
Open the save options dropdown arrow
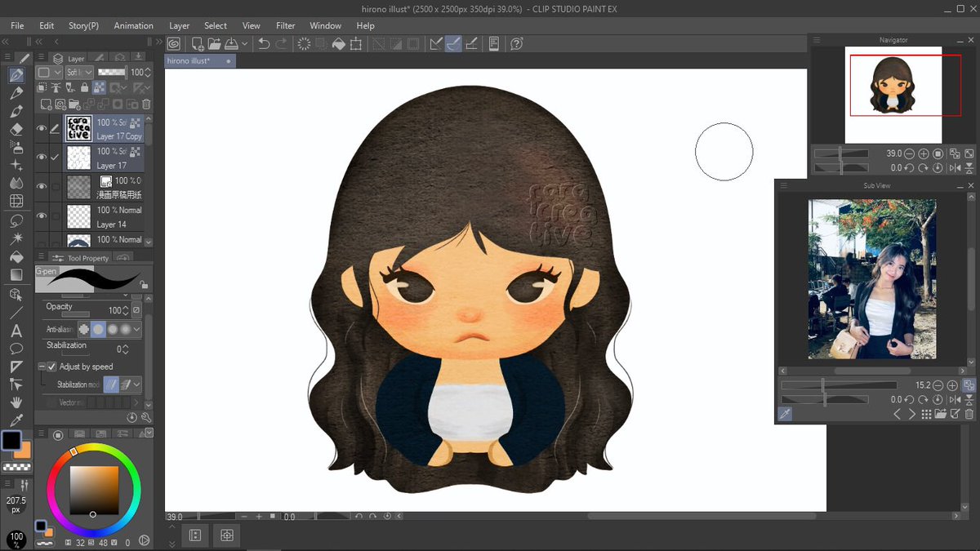245,44
